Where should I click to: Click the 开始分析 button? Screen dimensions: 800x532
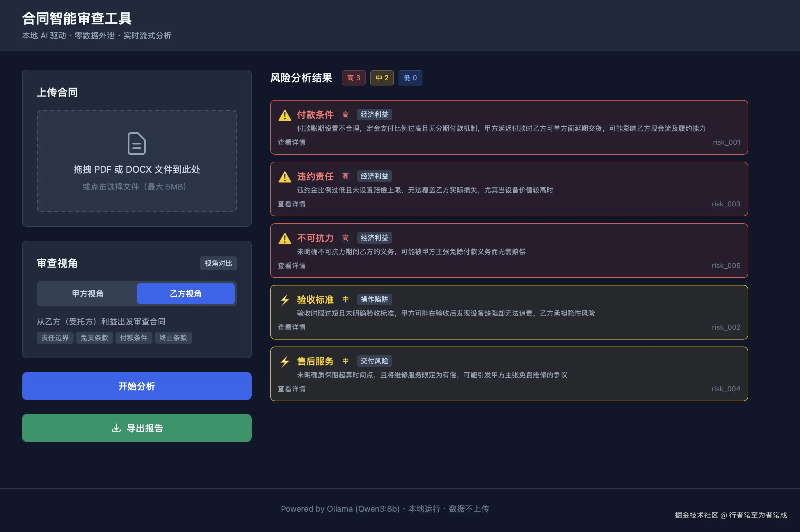(136, 386)
